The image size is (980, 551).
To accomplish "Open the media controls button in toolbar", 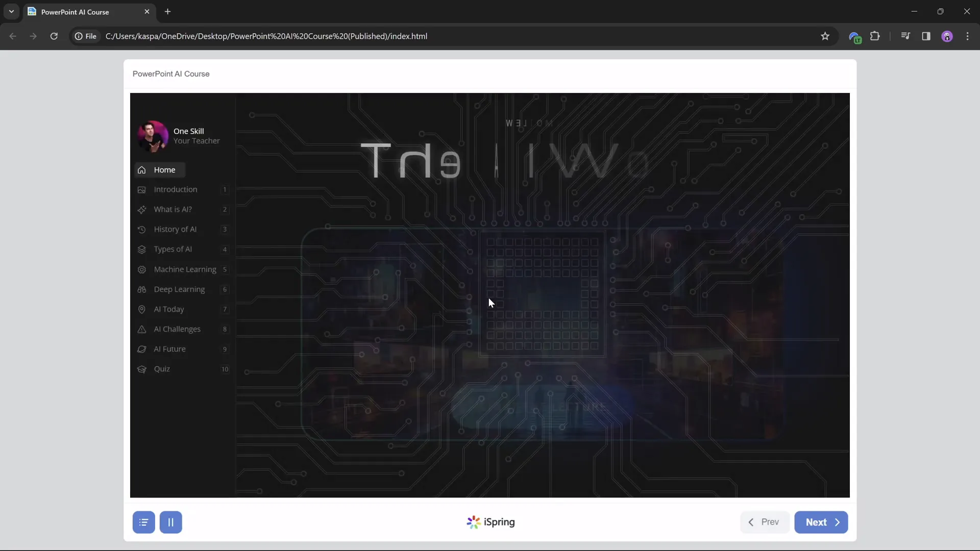I will click(x=905, y=36).
